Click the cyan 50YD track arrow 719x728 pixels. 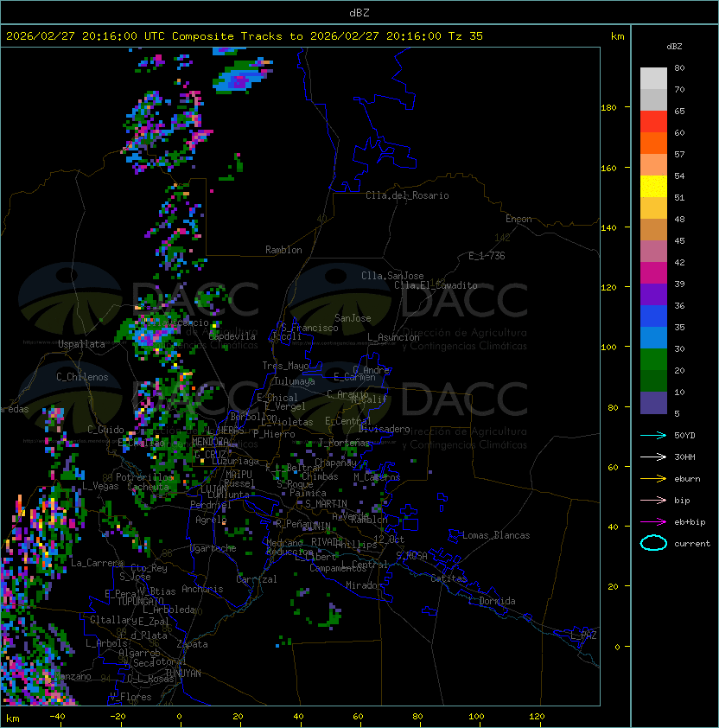pyautogui.click(x=653, y=435)
